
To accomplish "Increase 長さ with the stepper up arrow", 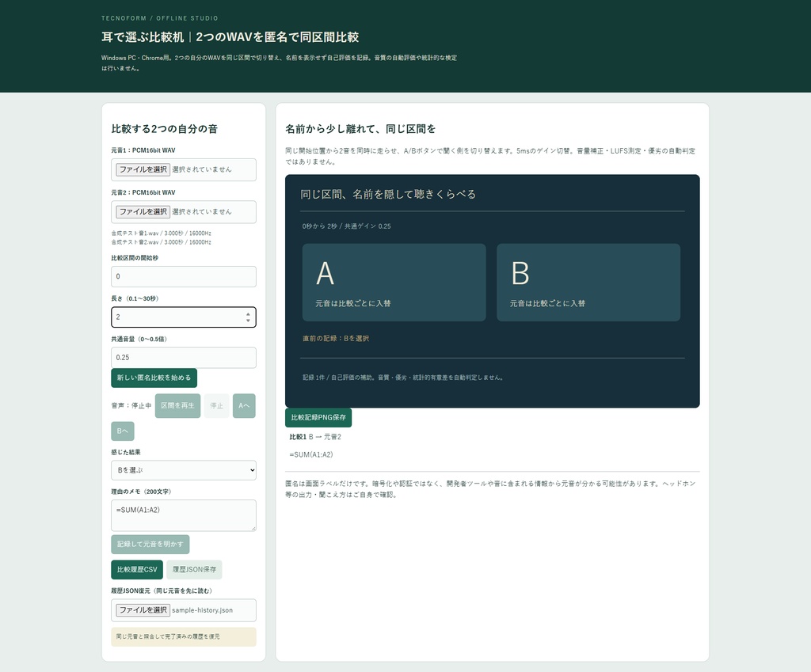I will (x=248, y=313).
